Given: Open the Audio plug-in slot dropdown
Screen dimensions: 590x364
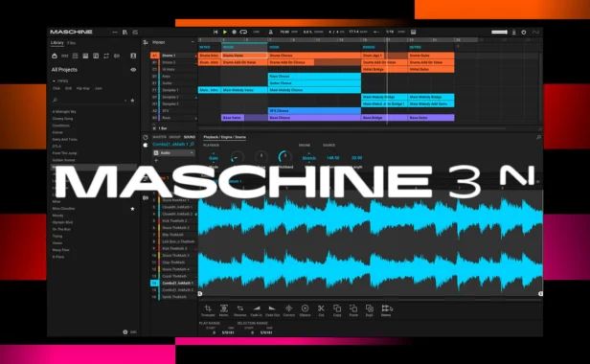Looking at the screenshot, I should 174,153.
